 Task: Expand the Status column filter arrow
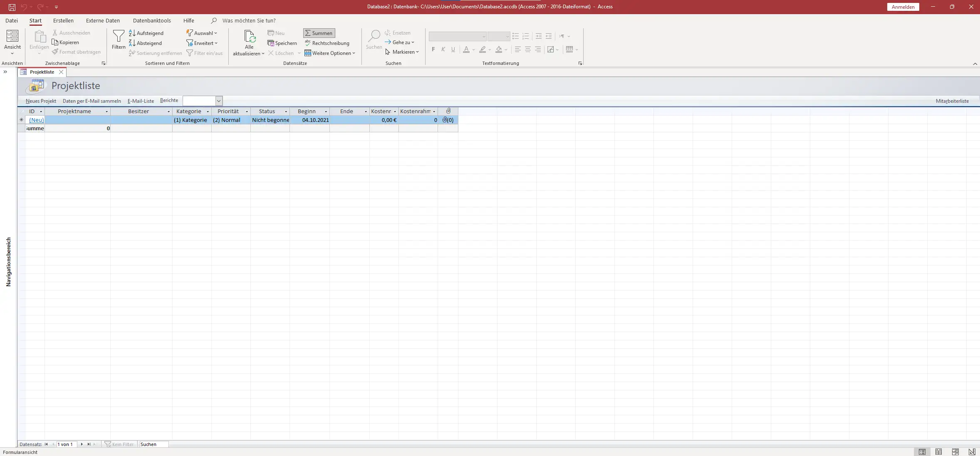[x=286, y=112]
